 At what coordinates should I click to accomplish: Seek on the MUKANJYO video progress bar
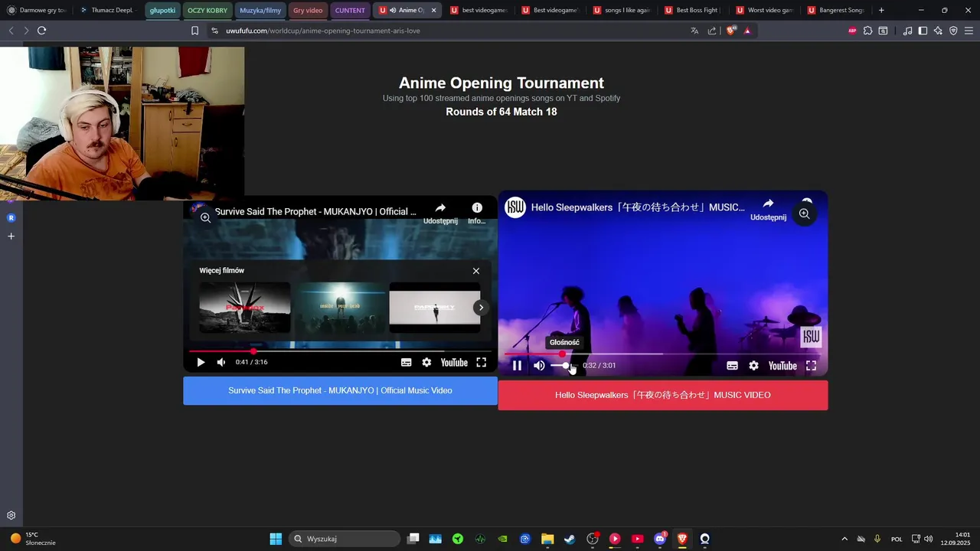[340, 351]
